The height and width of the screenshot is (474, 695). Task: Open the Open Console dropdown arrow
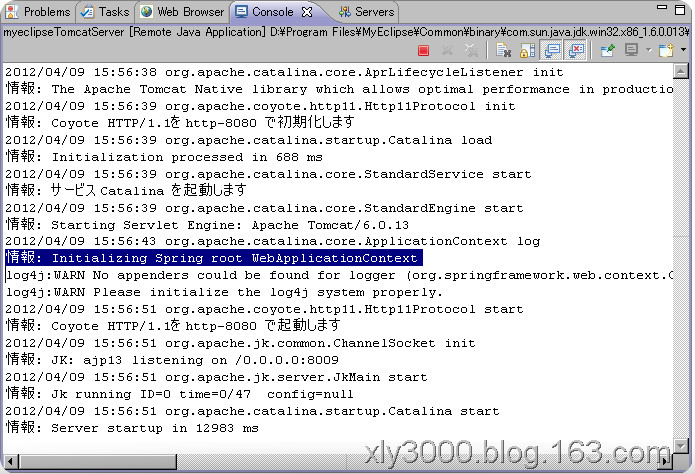pyautogui.click(x=683, y=50)
